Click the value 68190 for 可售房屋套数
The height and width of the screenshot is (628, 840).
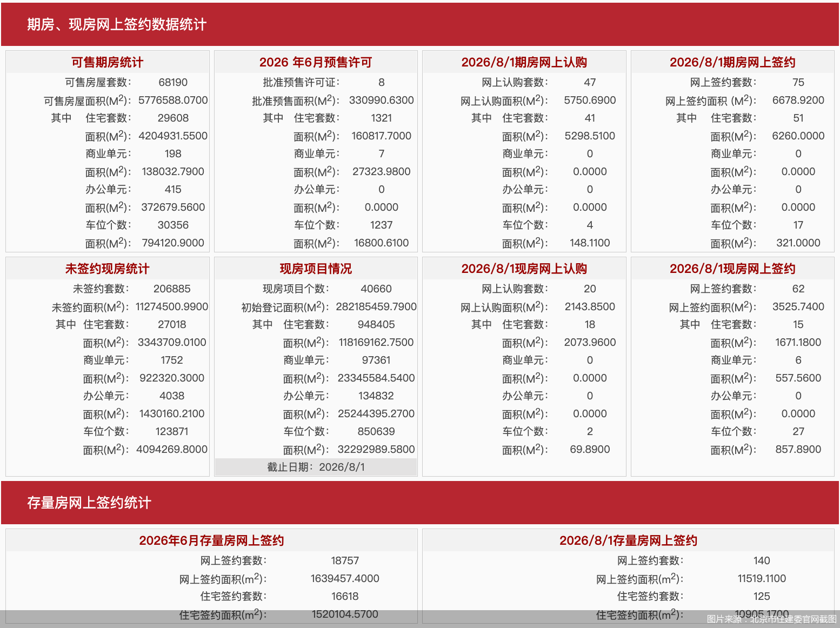point(173,82)
